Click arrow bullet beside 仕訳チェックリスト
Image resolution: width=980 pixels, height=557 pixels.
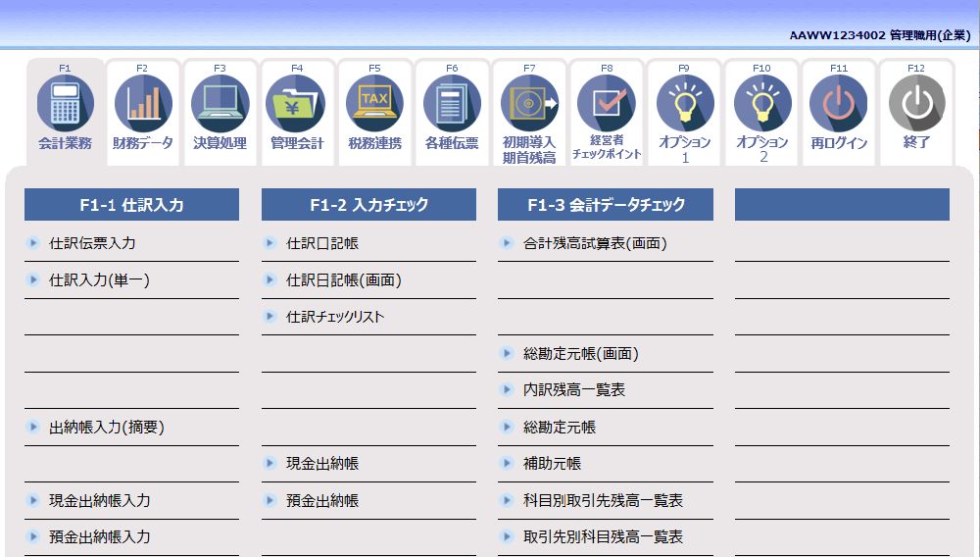(x=270, y=317)
